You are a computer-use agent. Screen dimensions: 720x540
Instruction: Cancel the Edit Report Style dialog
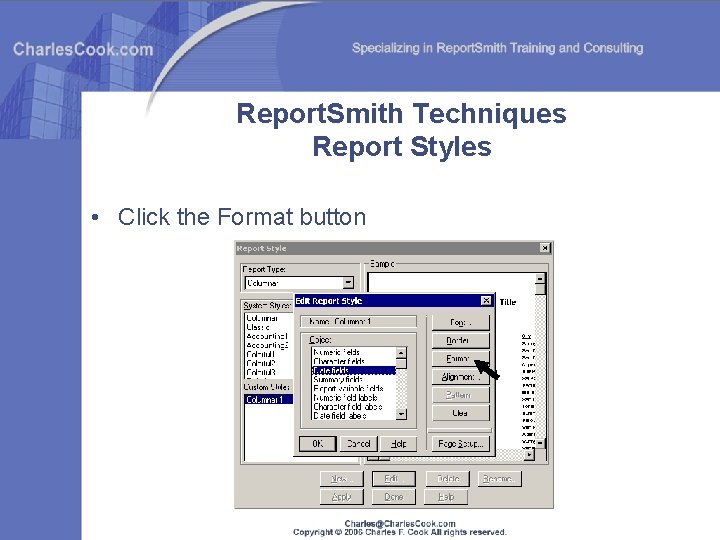(359, 444)
